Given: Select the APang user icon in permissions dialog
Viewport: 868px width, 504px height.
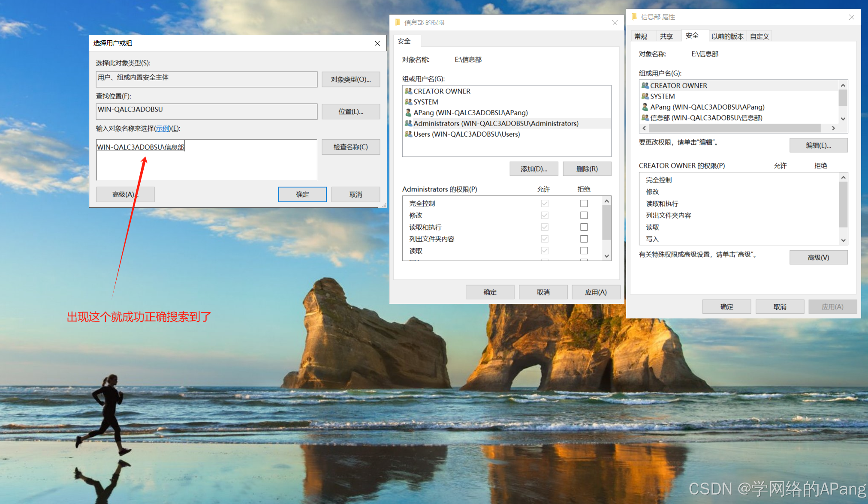Looking at the screenshot, I should coord(408,113).
